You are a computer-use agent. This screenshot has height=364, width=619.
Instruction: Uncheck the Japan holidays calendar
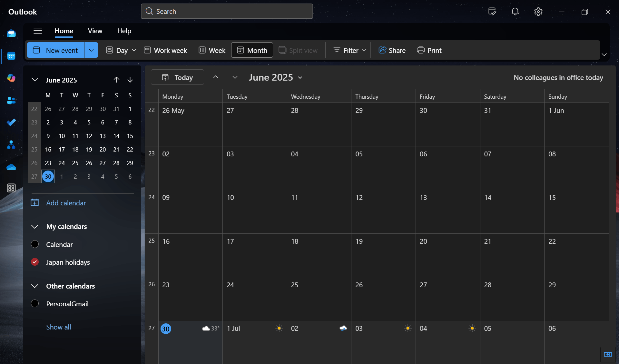(35, 262)
